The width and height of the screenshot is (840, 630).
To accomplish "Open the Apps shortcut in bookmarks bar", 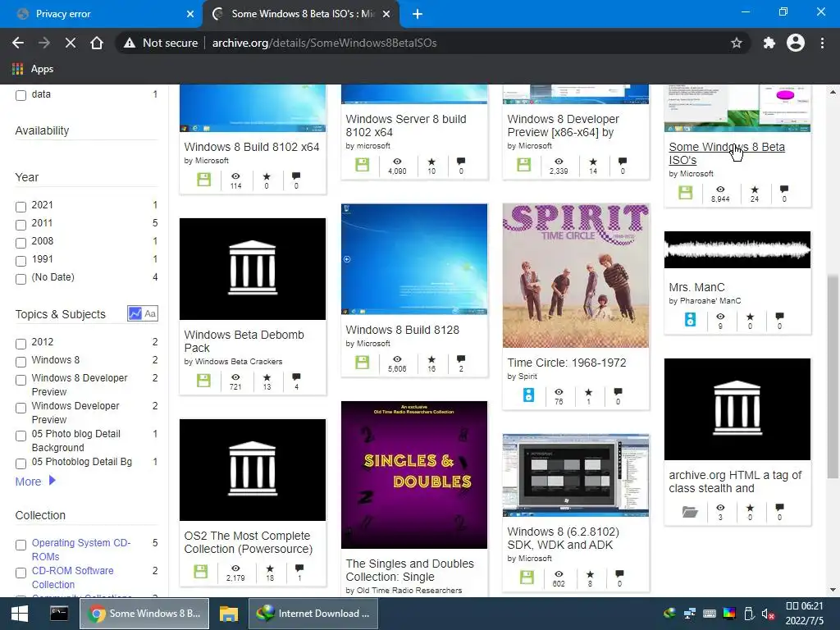I will 33,69.
